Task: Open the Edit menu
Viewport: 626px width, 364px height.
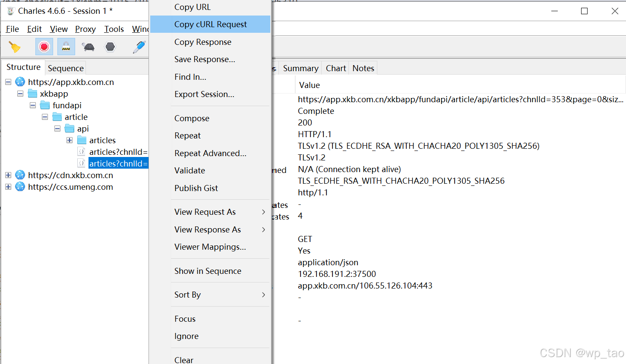Action: click(35, 29)
